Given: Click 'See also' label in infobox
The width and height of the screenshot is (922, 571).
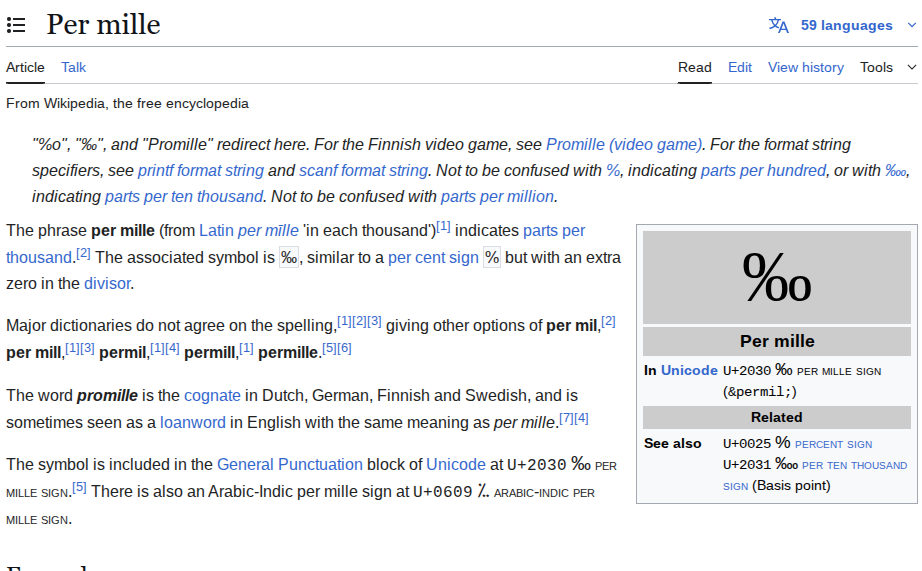Looking at the screenshot, I should [673, 443].
